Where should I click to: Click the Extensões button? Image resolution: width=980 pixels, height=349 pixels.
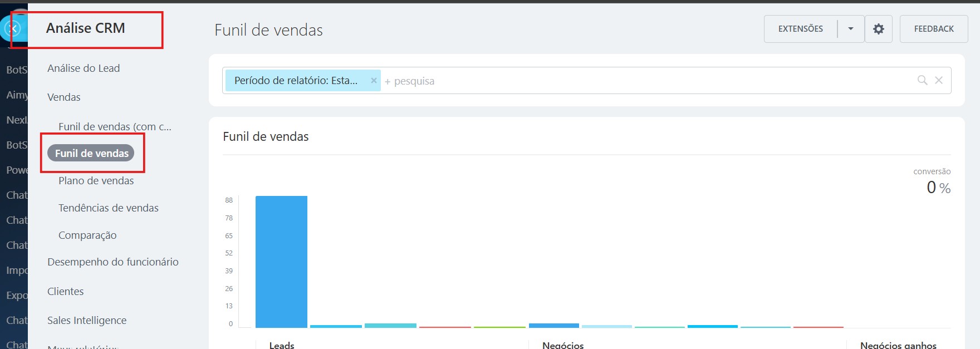800,29
